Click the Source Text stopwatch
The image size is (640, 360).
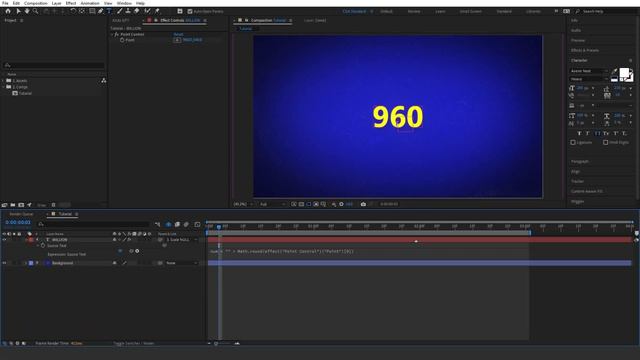tap(43, 246)
